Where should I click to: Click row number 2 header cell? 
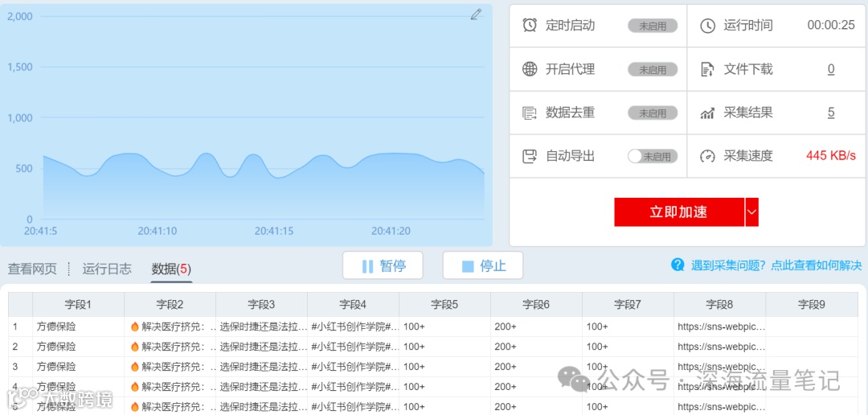pyautogui.click(x=20, y=347)
